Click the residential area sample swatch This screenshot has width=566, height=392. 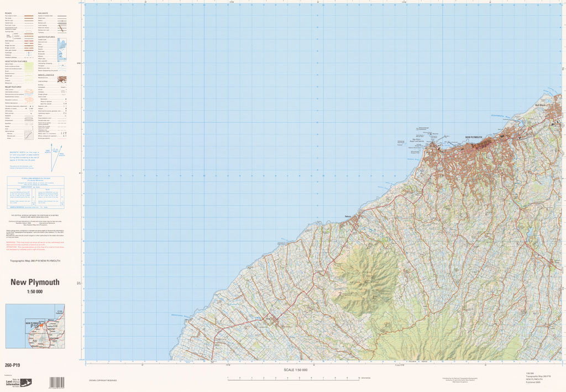pyautogui.click(x=61, y=79)
